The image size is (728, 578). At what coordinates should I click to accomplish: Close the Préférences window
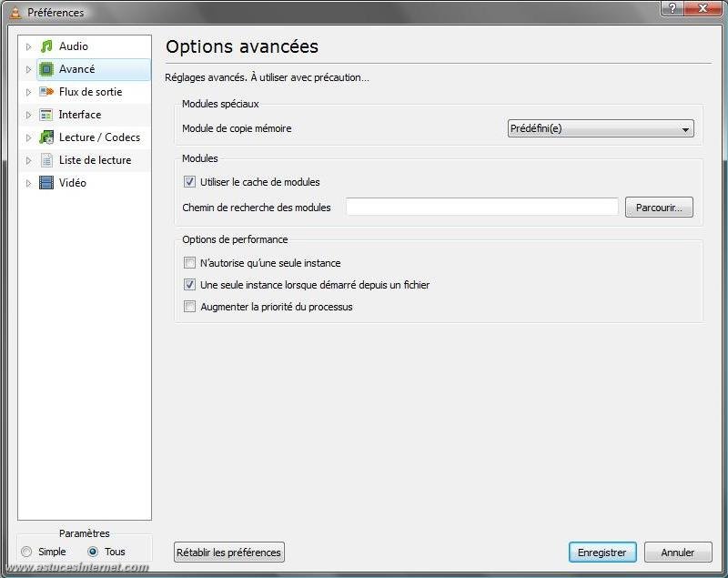click(703, 7)
